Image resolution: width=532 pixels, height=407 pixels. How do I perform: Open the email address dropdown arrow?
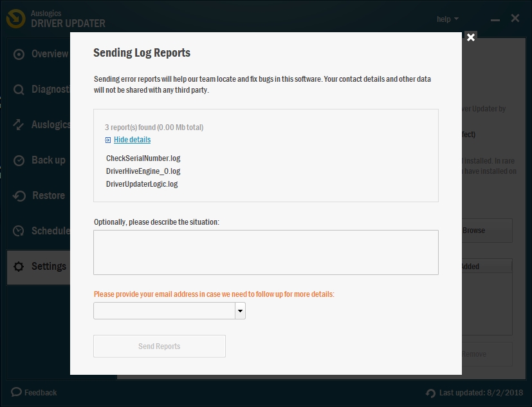coord(240,311)
